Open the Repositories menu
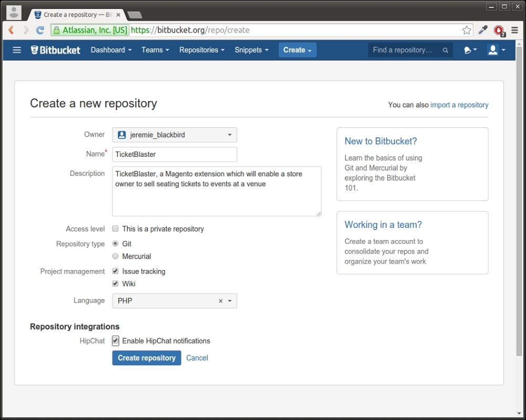 pos(201,50)
